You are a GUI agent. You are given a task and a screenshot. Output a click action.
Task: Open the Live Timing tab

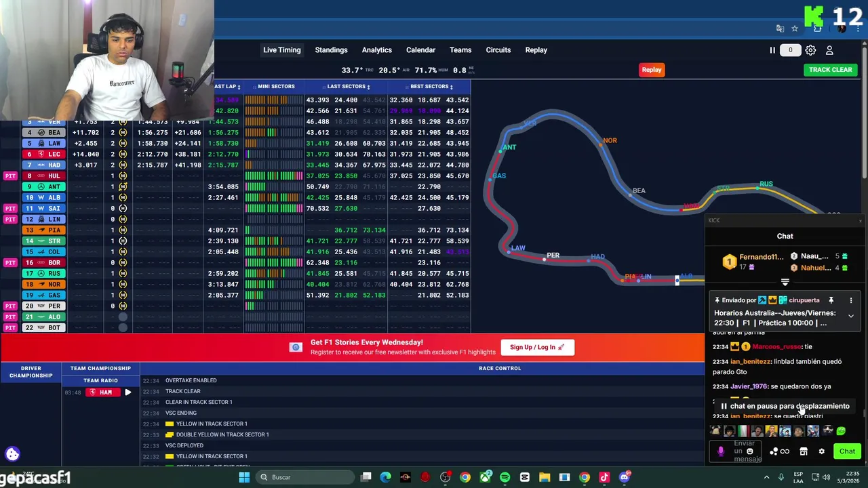tap(282, 50)
